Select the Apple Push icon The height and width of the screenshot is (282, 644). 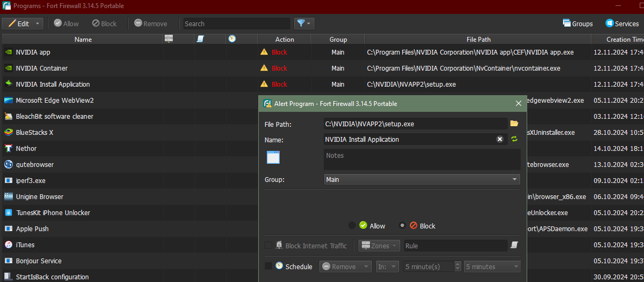click(9, 228)
